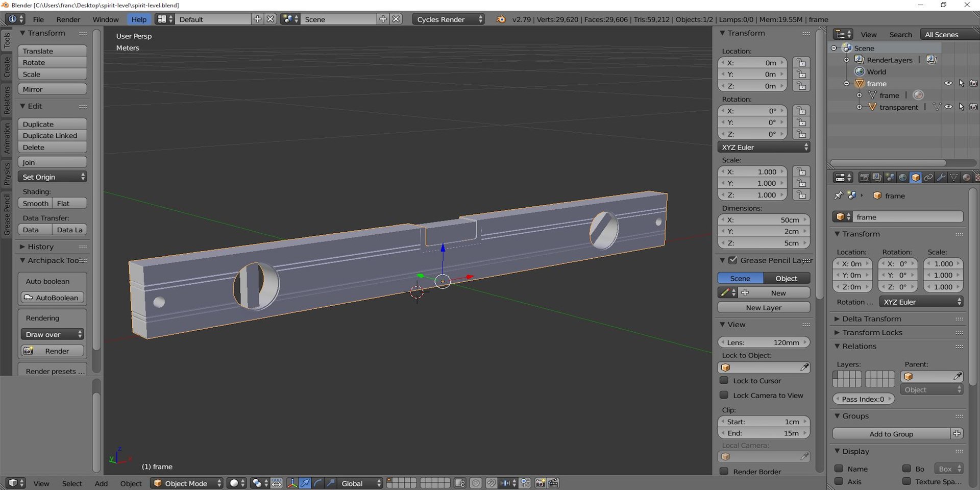
Task: Open the File menu
Action: point(38,19)
